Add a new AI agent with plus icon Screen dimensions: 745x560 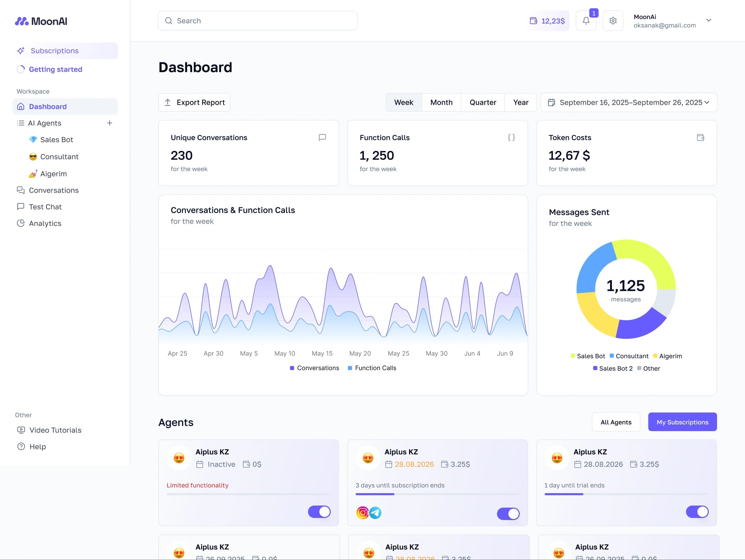click(x=110, y=123)
